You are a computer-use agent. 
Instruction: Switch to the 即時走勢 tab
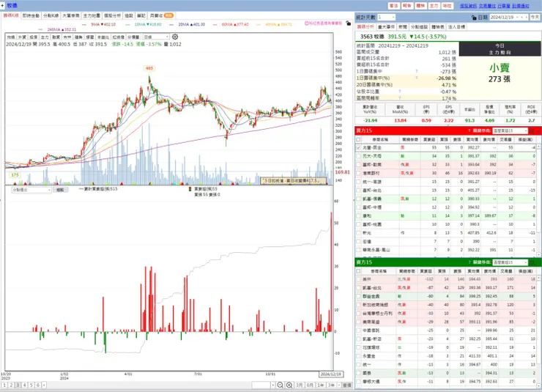31,16
